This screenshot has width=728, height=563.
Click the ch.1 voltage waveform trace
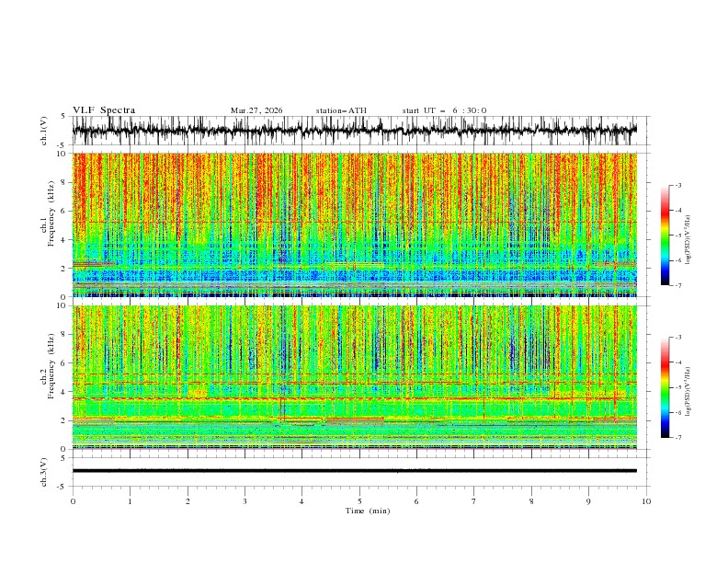tap(355, 131)
